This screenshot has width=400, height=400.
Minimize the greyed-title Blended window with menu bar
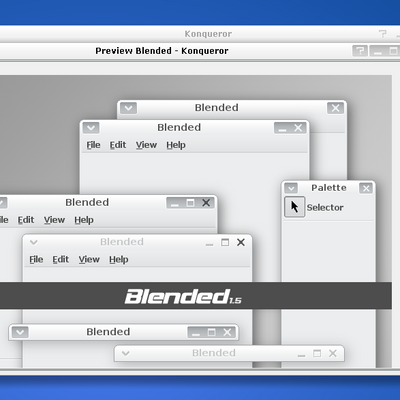[209, 243]
